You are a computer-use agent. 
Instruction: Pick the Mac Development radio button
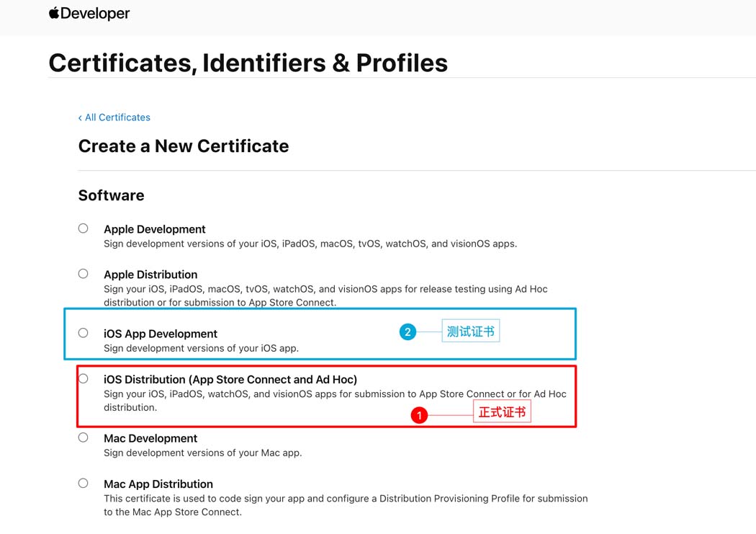tap(84, 437)
